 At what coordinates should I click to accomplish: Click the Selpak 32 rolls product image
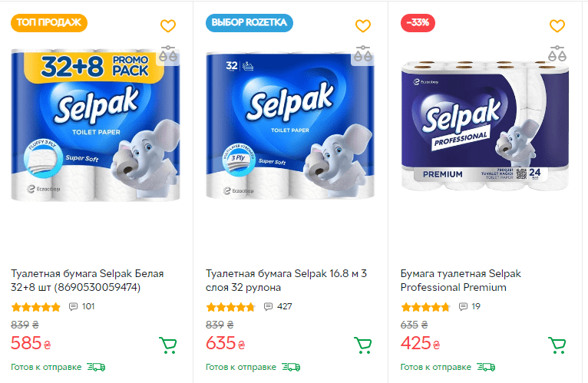tap(292, 127)
